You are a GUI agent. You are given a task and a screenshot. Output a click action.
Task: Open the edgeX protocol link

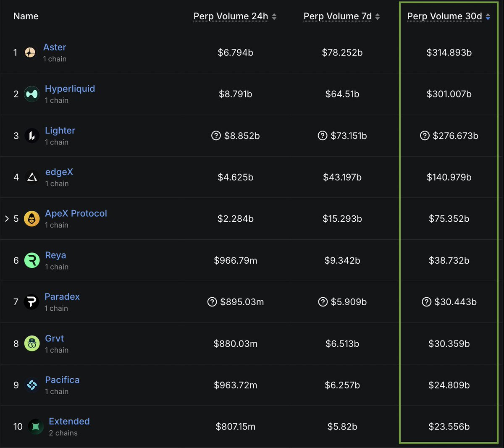59,172
